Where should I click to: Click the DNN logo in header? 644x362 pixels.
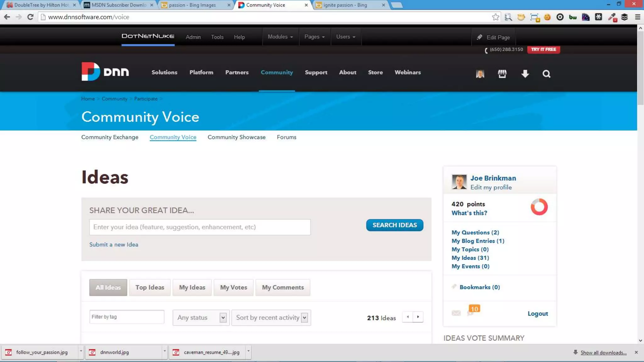(x=105, y=72)
